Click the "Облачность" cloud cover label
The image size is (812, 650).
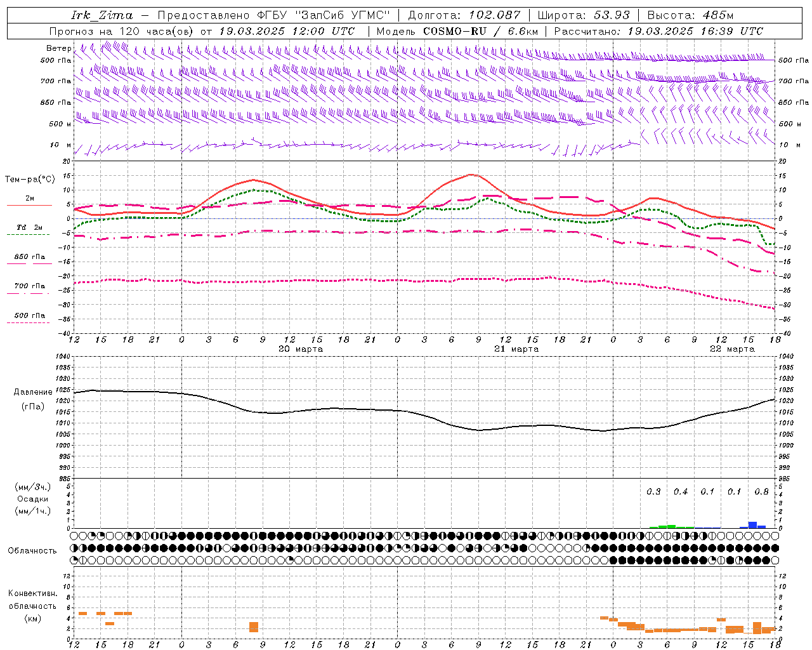click(x=32, y=551)
